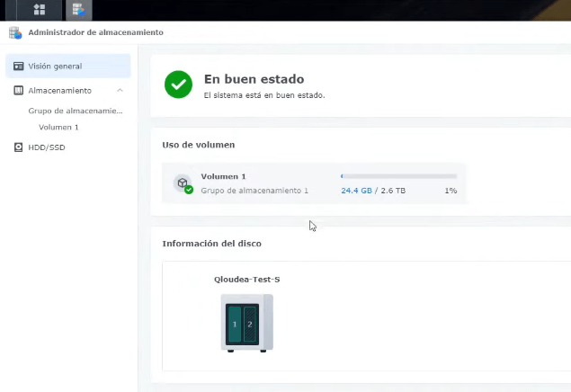Select drive bay 2 on NAS image
Viewport: 571px width, 392px height.
point(250,324)
